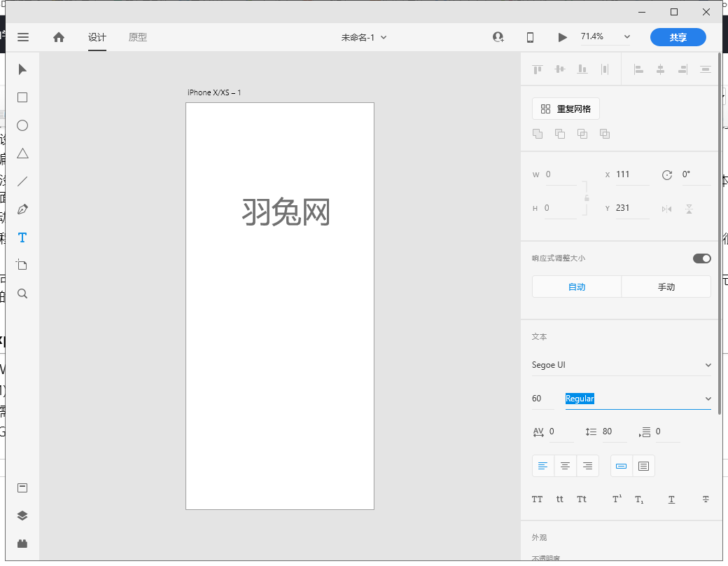728x566 pixels.
Task: Select the Pen tool
Action: (22, 209)
